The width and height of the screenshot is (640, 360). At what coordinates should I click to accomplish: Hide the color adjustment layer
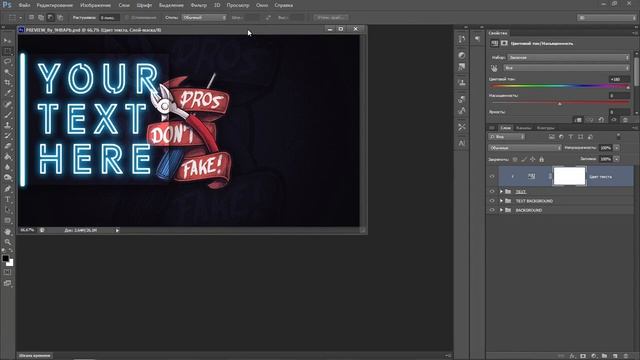point(492,176)
